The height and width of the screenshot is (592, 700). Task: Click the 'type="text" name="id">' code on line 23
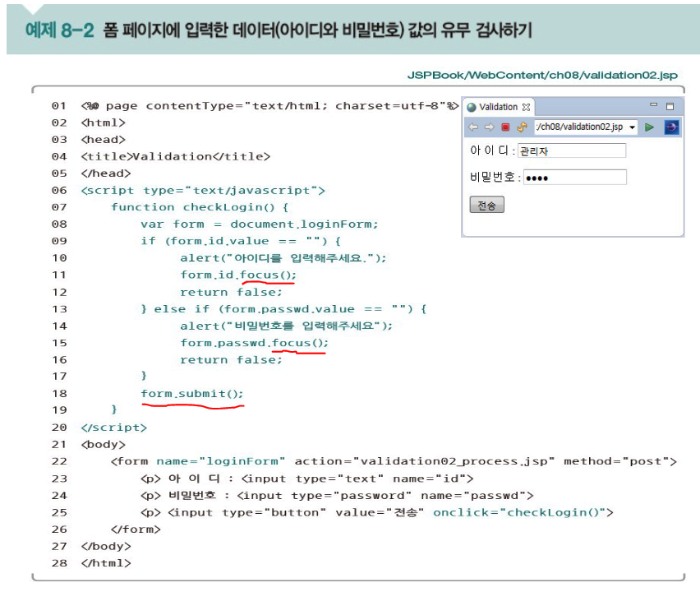tap(385, 479)
